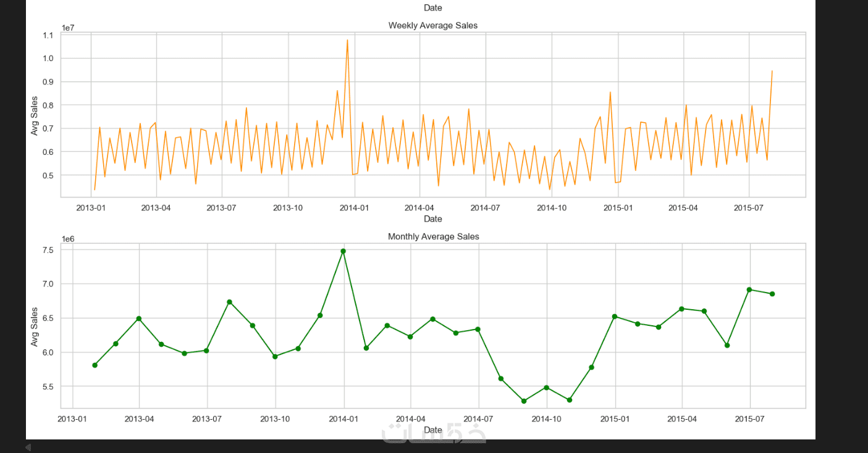Click the first green data point of monthly chart

point(95,365)
